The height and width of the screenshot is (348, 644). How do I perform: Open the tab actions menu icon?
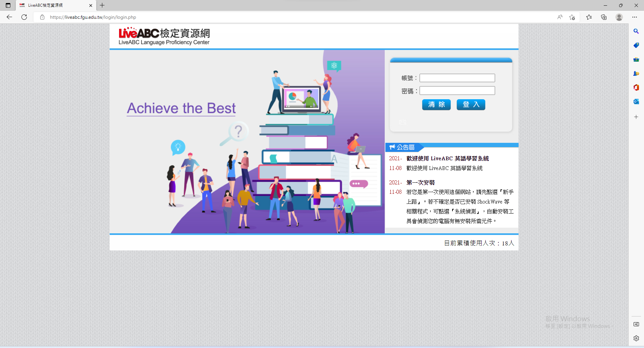pyautogui.click(x=8, y=5)
